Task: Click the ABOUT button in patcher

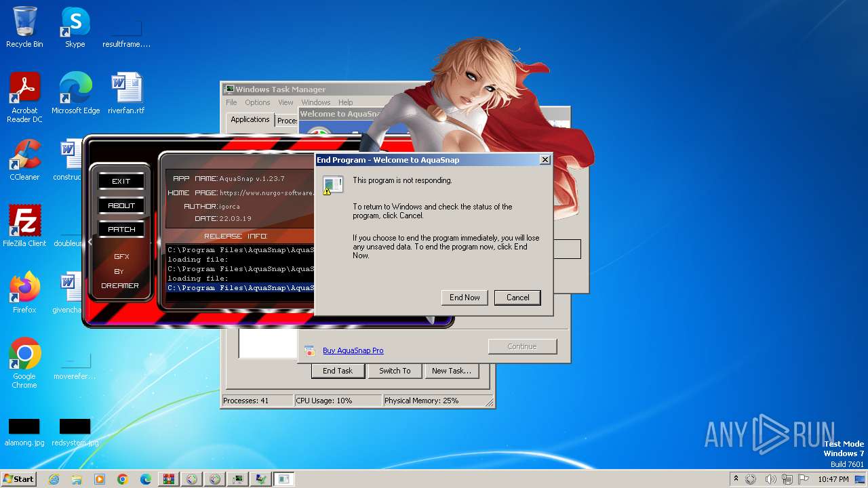Action: 121,205
